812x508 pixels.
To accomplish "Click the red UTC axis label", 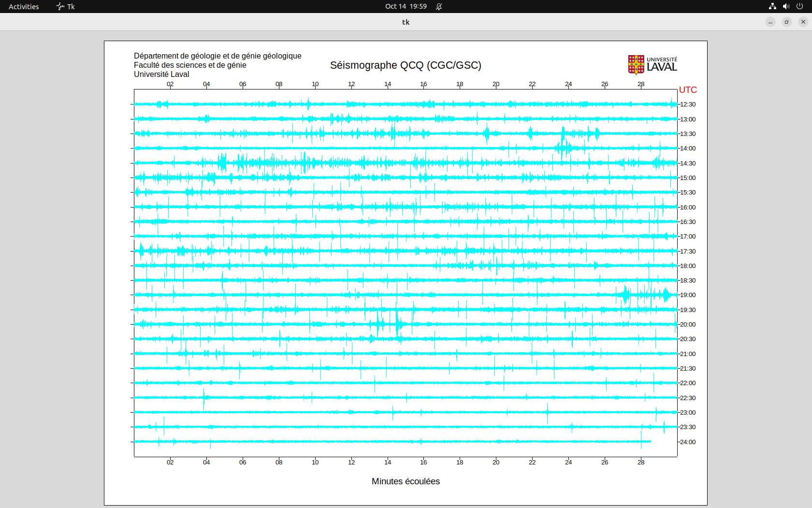I will point(688,90).
